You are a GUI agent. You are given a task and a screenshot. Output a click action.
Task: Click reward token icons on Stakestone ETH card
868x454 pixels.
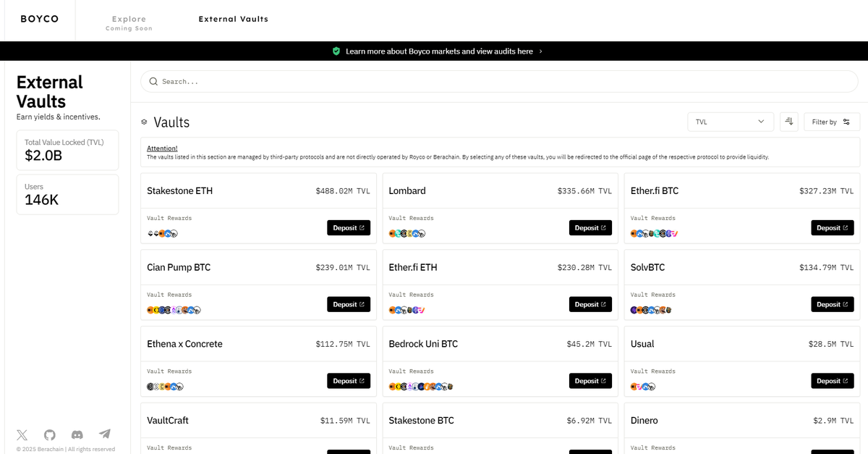click(x=163, y=234)
